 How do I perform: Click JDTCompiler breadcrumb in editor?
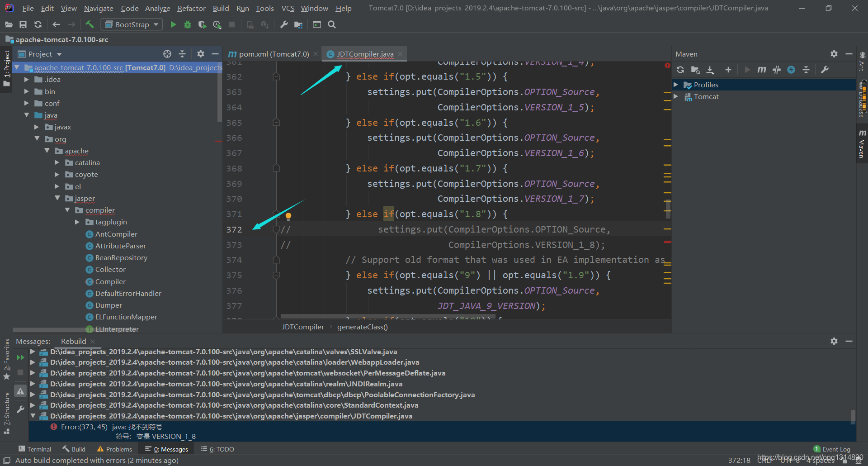[303, 327]
